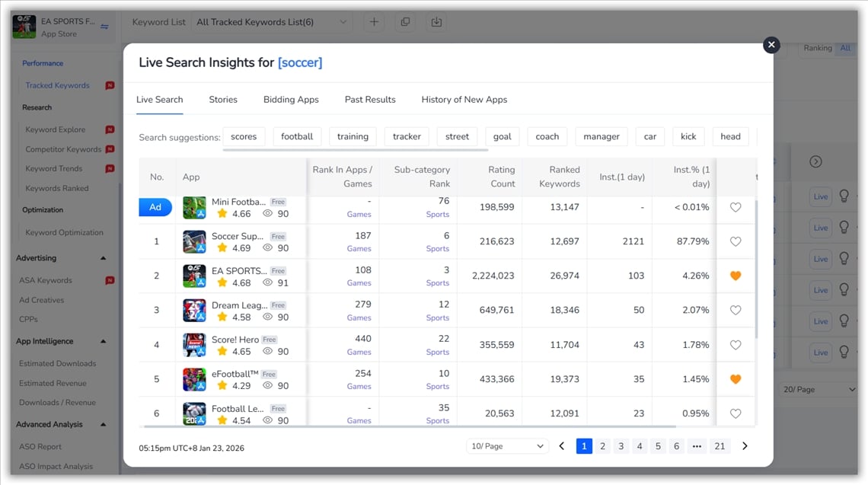Open the Past Results tab
This screenshot has width=868, height=485.
tap(369, 99)
